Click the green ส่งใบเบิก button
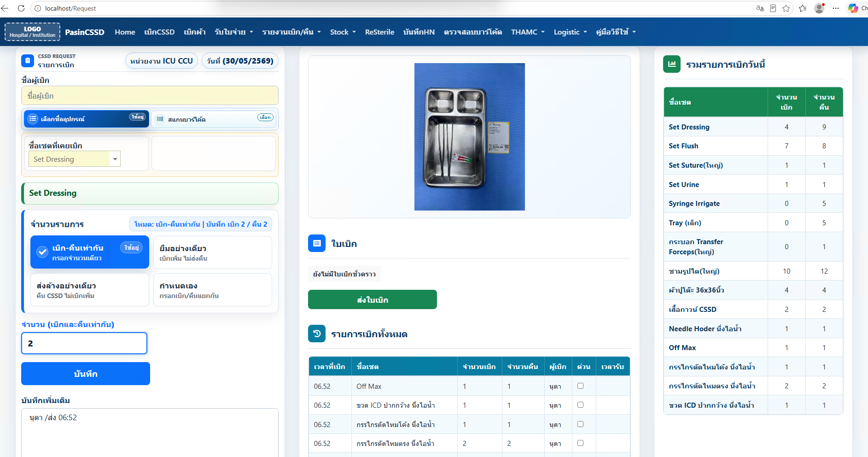Image resolution: width=868 pixels, height=457 pixels. 372,299
